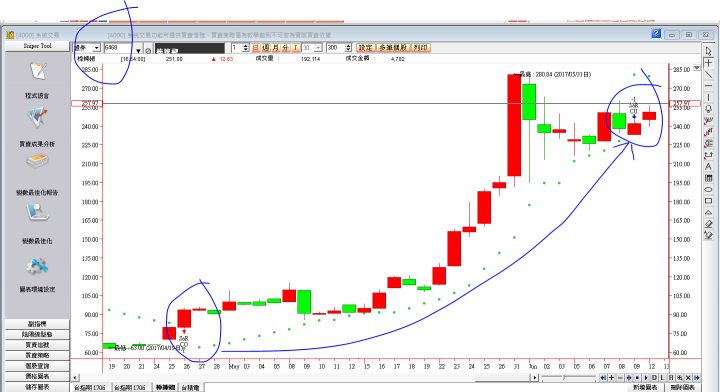
Task: Open the '30' minutes dropdown
Action: (318, 48)
